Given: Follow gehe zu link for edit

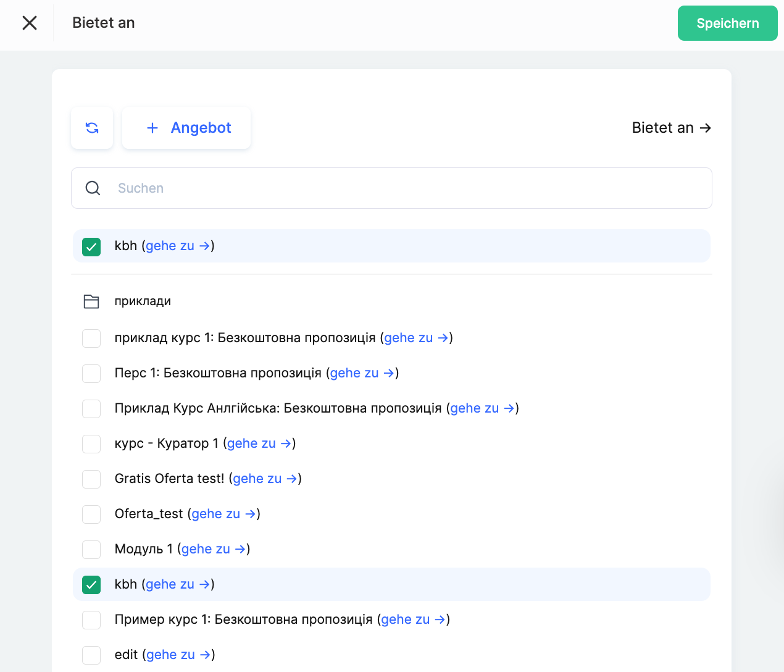Looking at the screenshot, I should pos(178,655).
